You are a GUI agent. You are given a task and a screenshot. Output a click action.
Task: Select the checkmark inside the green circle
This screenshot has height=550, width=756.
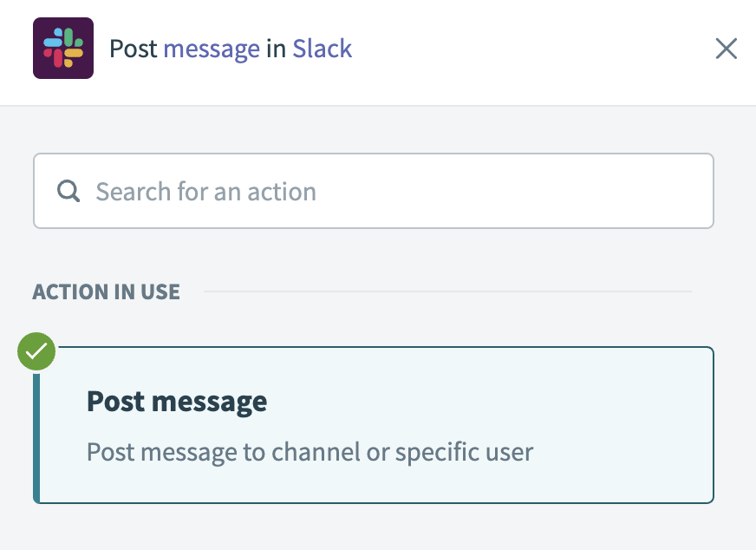point(36,350)
